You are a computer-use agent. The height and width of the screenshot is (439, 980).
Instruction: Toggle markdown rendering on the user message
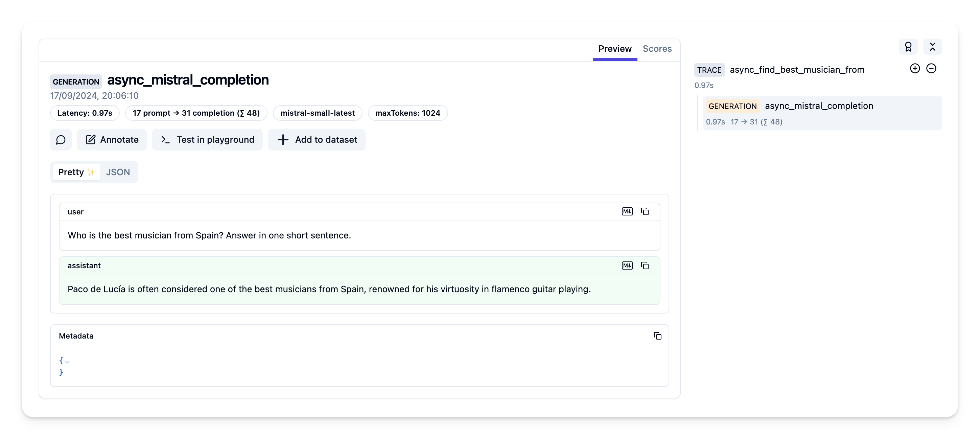[x=627, y=211]
